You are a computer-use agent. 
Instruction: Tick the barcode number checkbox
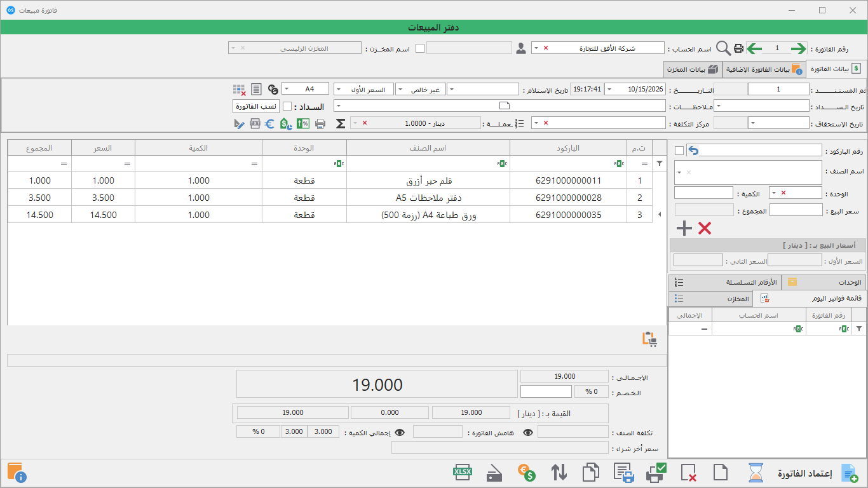[679, 151]
